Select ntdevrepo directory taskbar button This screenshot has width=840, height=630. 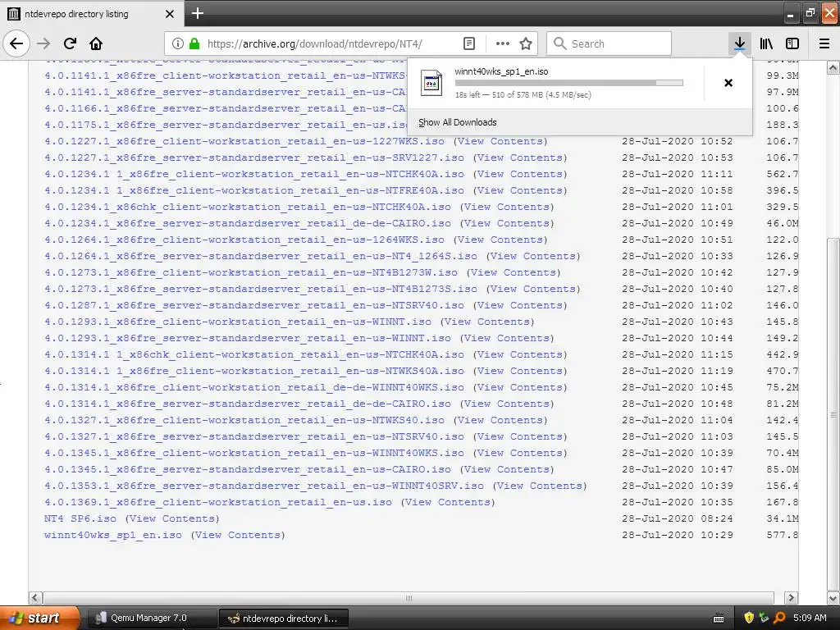[284, 619]
